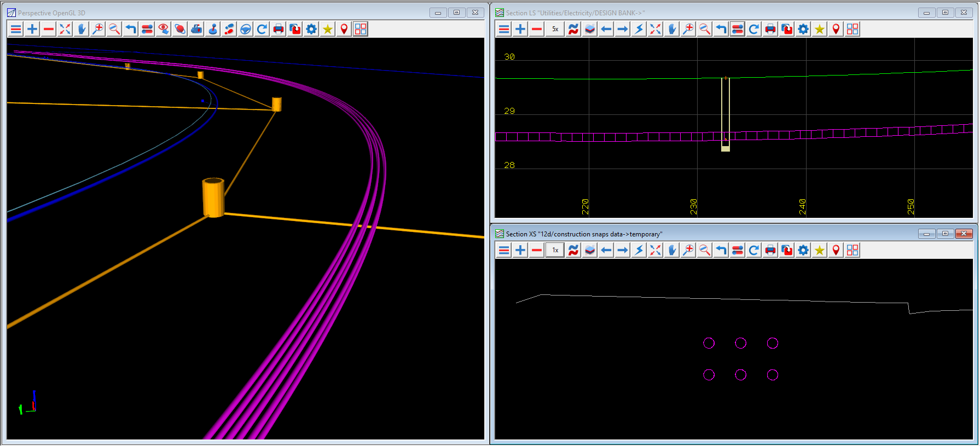Click the steering wheel drive icon in Perspective view
Viewport: 980px width, 446px height.
coord(246,29)
